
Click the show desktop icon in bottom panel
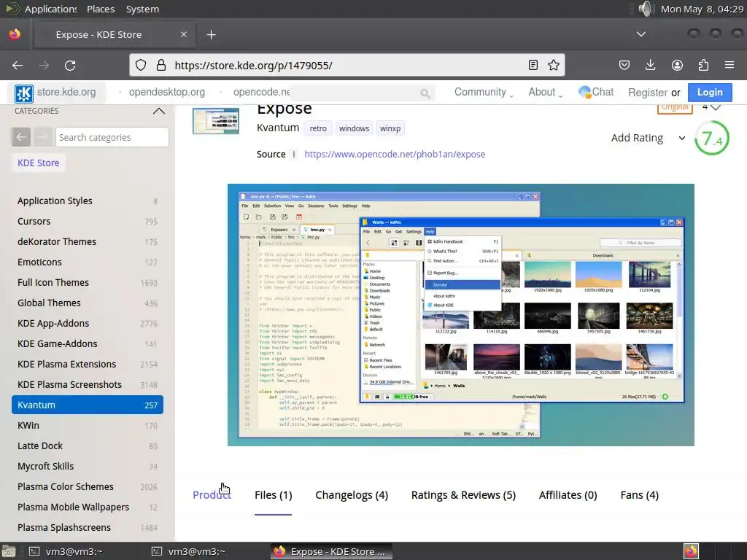8,551
